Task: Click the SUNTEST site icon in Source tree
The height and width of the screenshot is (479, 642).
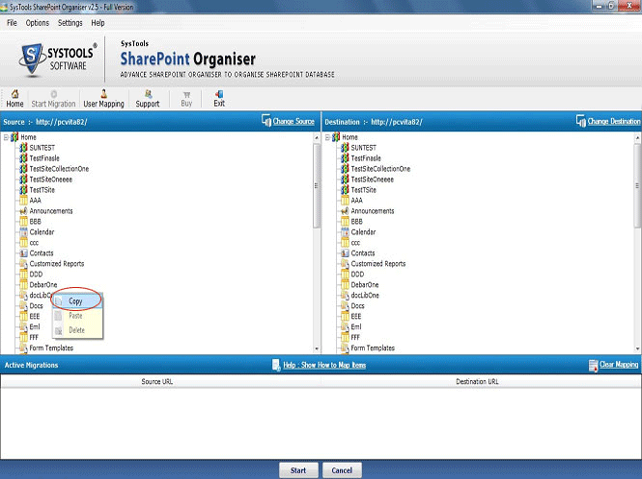Action: [x=24, y=147]
